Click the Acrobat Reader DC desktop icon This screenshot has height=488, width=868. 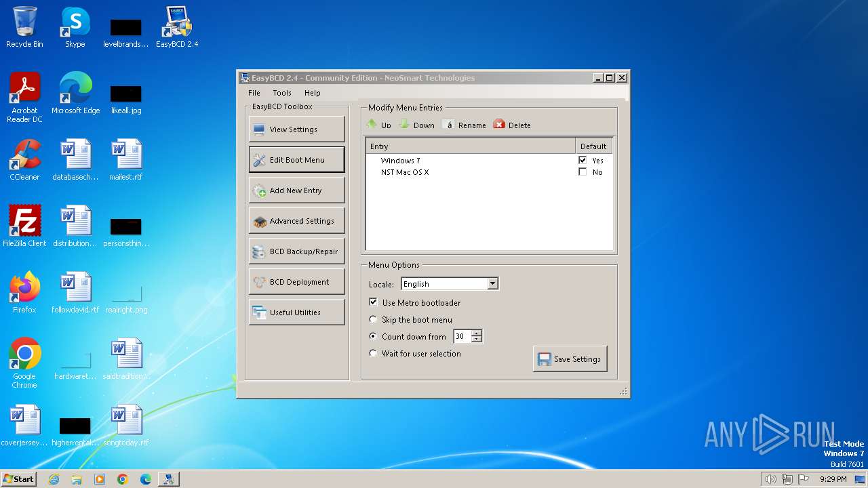24,98
